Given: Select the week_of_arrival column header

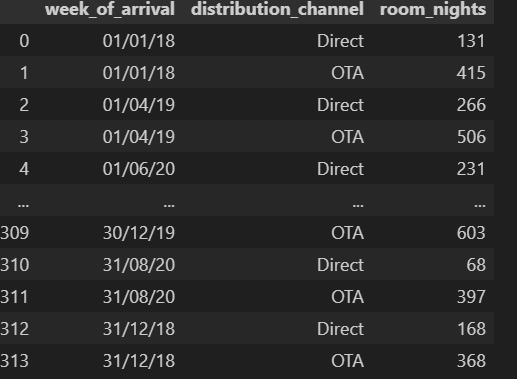Looking at the screenshot, I should click(110, 9).
